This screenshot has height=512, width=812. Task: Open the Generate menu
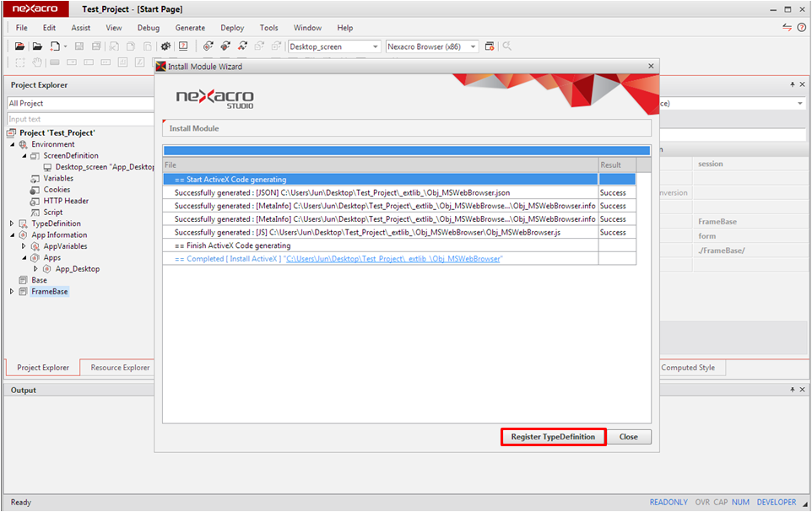point(190,28)
